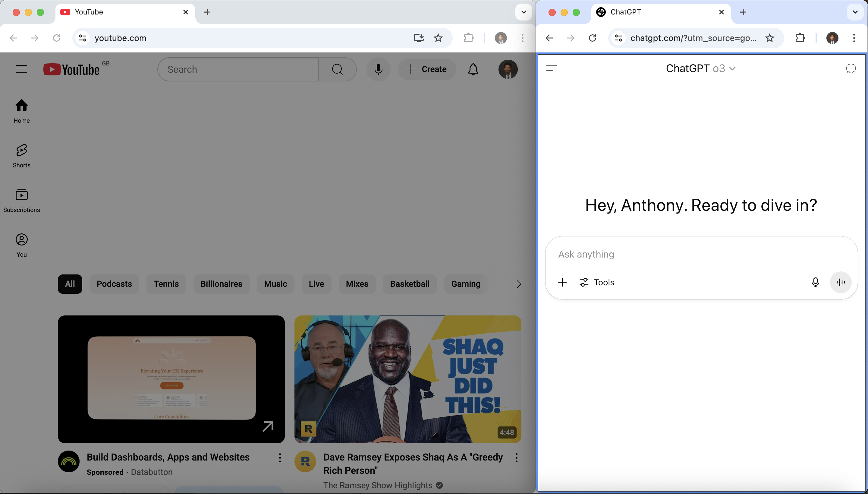View site information for chatgpt.com
Image resolution: width=868 pixels, height=494 pixels.
618,38
